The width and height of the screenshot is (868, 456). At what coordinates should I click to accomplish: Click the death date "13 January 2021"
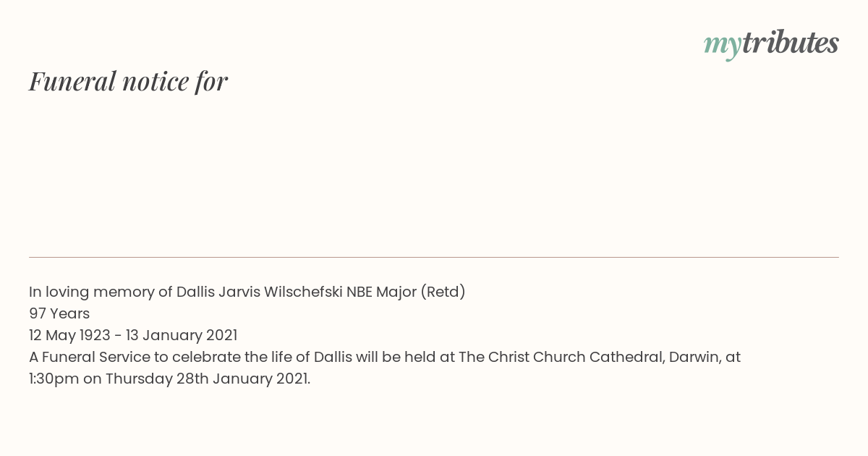[181, 335]
